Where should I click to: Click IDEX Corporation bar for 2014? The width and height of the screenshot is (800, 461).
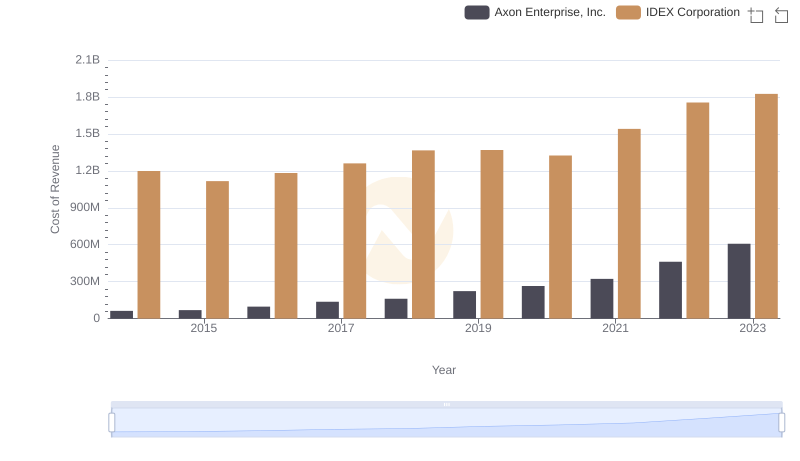click(x=149, y=245)
